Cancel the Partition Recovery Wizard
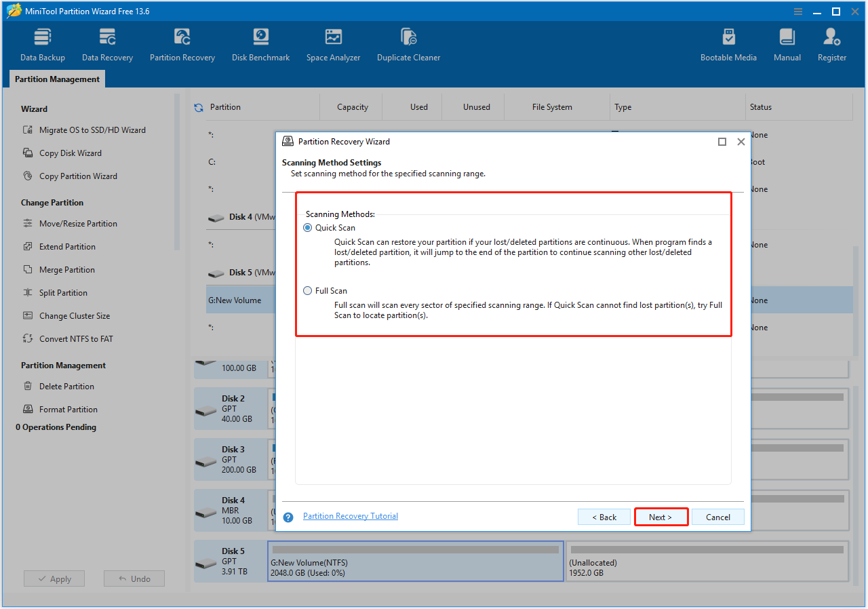 tap(717, 516)
